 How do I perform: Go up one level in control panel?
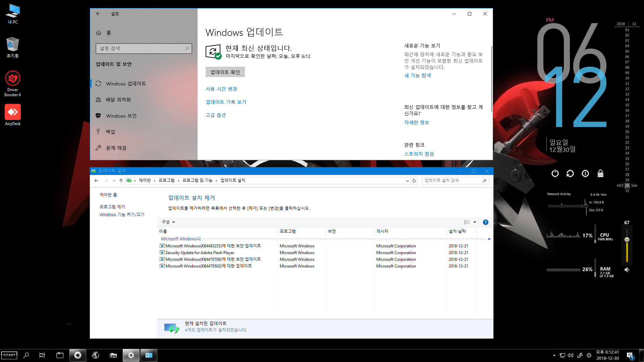[x=121, y=181]
